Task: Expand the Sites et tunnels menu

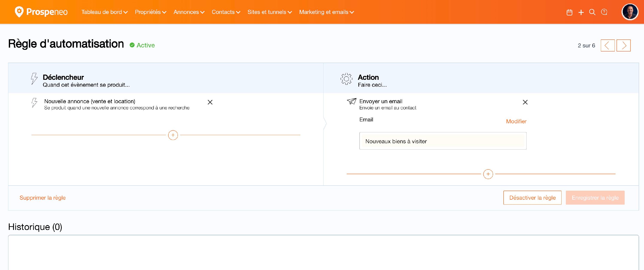Action: point(270,12)
